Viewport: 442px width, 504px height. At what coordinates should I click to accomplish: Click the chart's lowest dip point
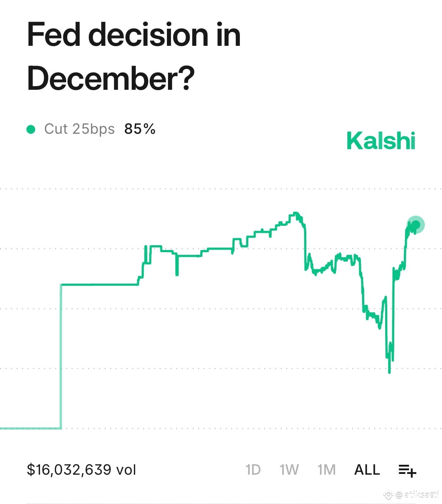[x=389, y=371]
